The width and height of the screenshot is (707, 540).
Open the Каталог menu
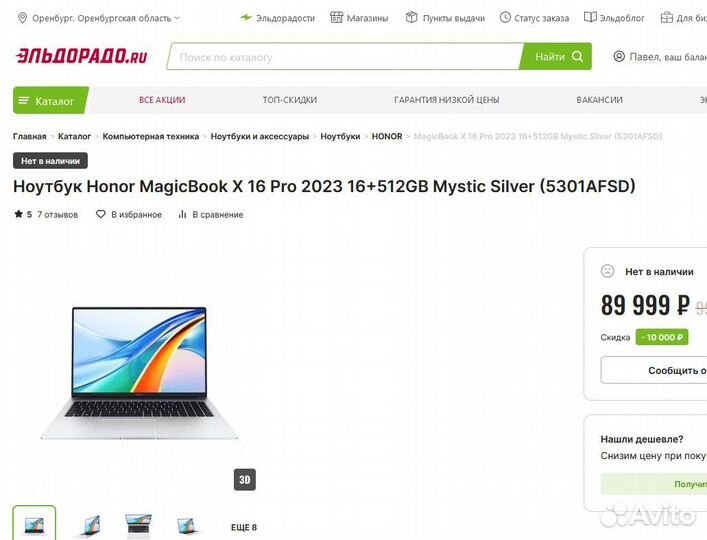[50, 100]
